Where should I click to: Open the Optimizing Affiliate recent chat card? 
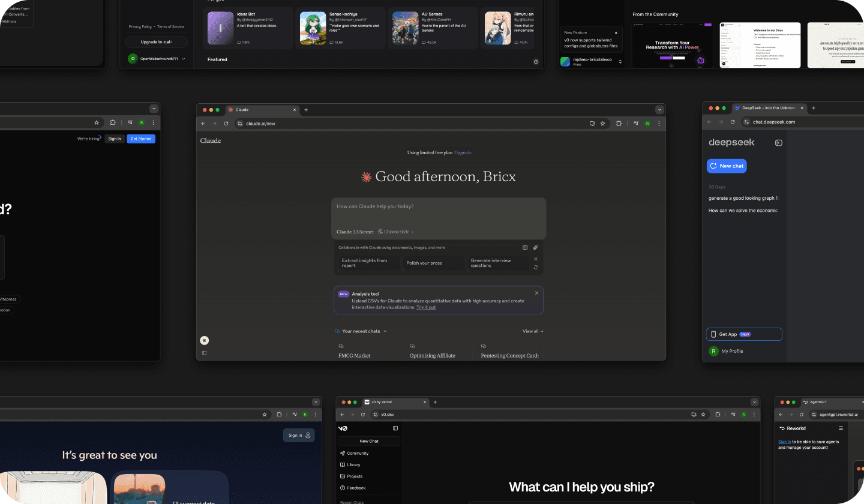(439, 350)
